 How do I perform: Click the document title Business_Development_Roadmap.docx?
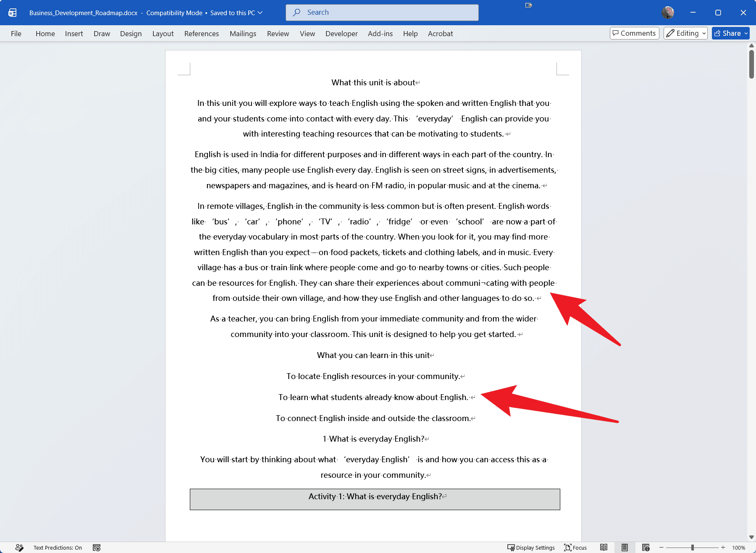point(84,13)
